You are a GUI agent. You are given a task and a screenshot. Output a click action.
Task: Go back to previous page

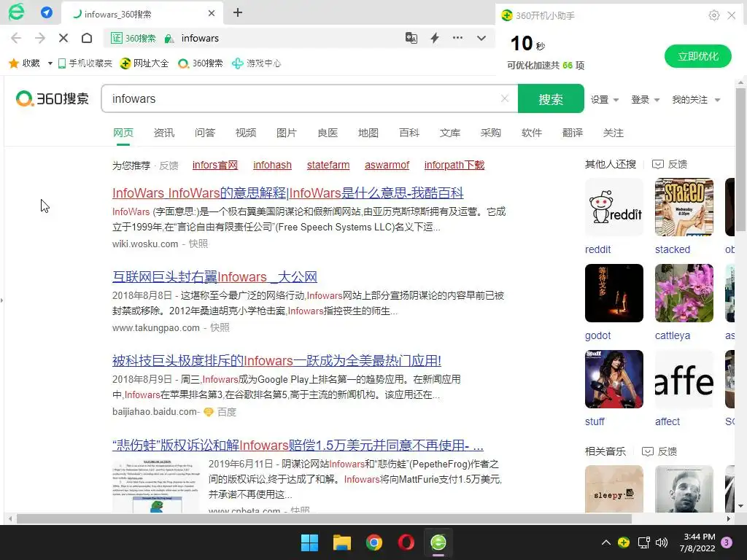pos(16,38)
